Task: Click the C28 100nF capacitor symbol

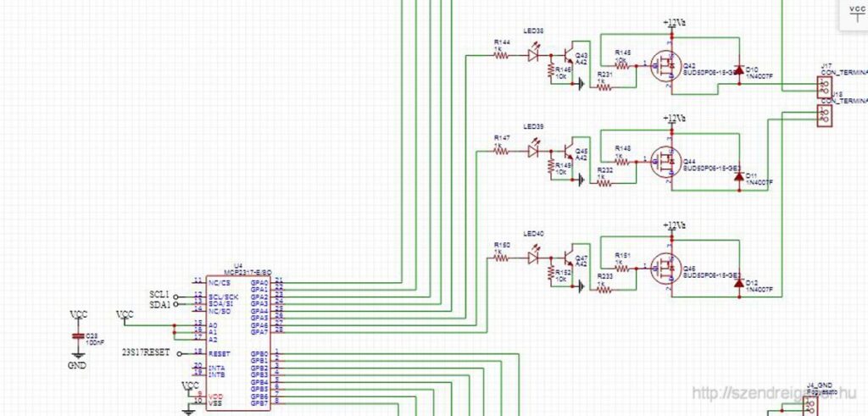Action: 78,336
